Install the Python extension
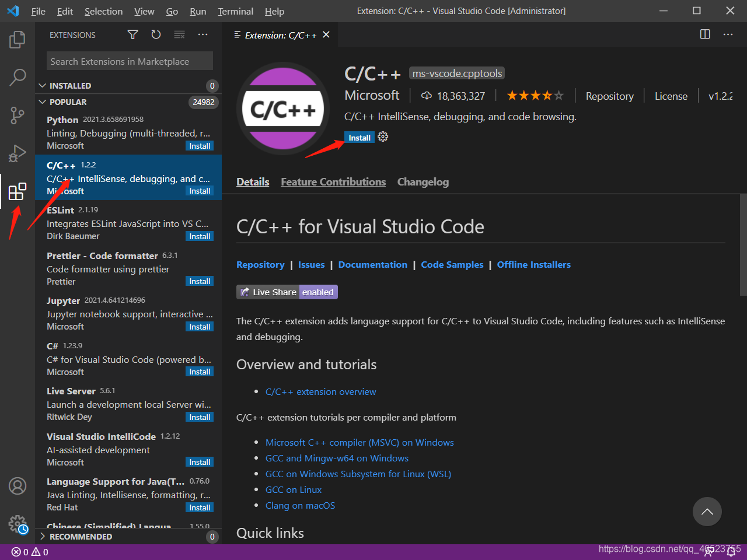The image size is (747, 560). pos(200,146)
